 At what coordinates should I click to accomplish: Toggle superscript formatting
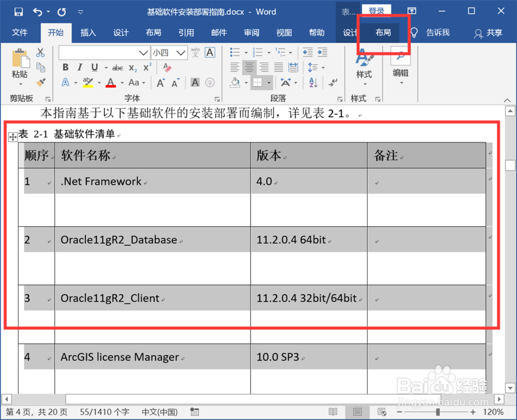pyautogui.click(x=147, y=67)
